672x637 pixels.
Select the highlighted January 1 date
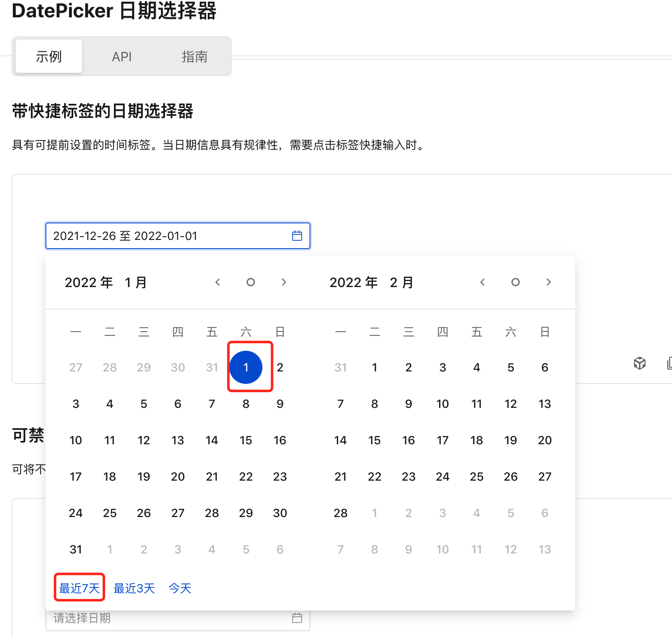tap(246, 367)
